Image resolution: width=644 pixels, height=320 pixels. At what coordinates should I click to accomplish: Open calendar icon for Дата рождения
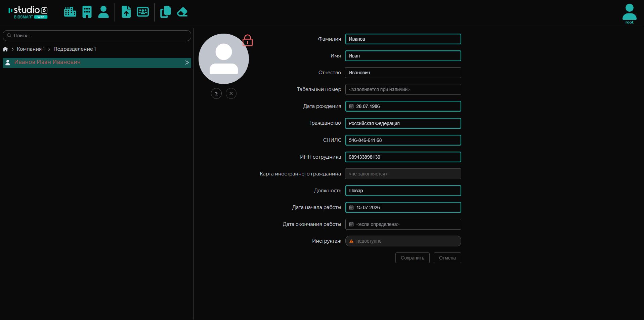[x=351, y=106]
